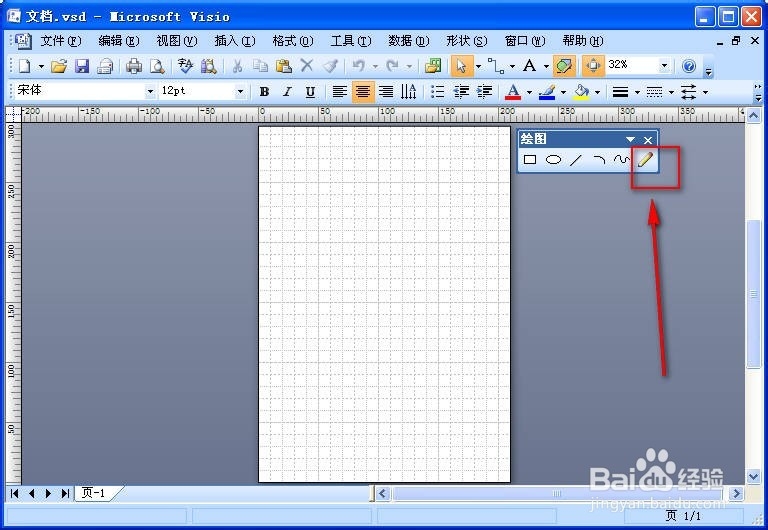Image resolution: width=768 pixels, height=530 pixels.
Task: Click the Save floppy disk icon
Action: click(x=82, y=66)
